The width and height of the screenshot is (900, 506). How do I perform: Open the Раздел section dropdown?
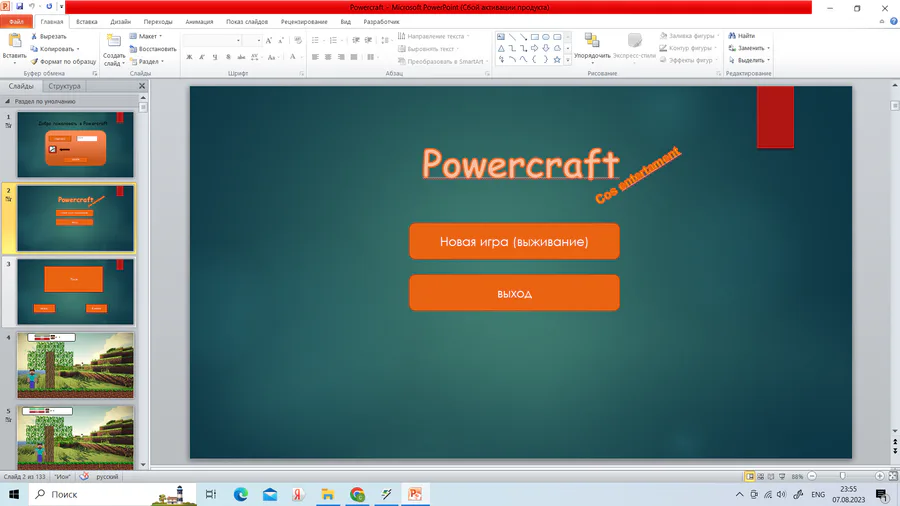point(147,61)
